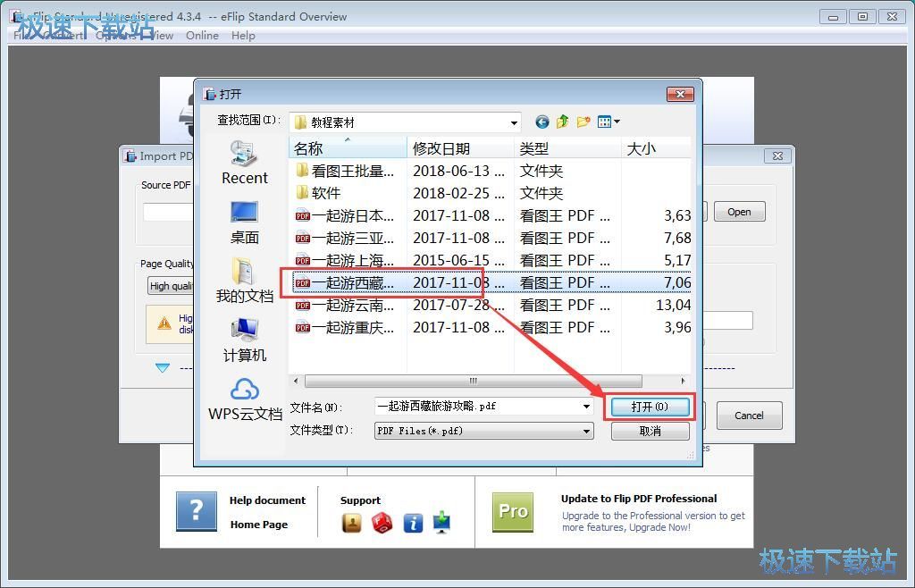Click the scrollbar right arrow in file list

tap(683, 381)
